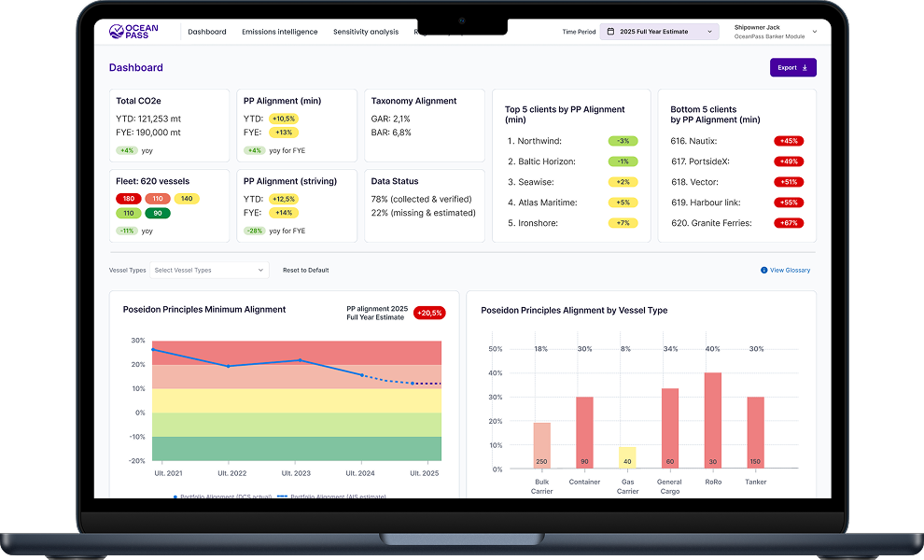Click the download icon on Export button
The height and width of the screenshot is (560, 924).
point(805,68)
